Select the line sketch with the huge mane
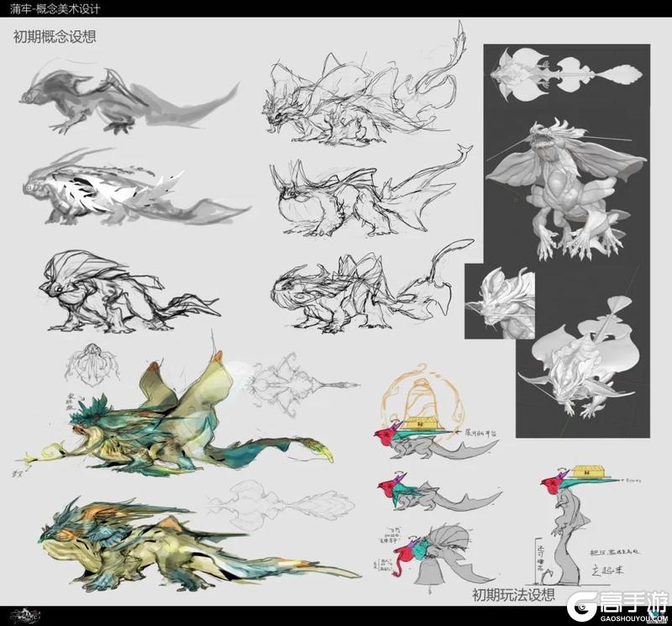This screenshot has width=672, height=626. [131, 292]
